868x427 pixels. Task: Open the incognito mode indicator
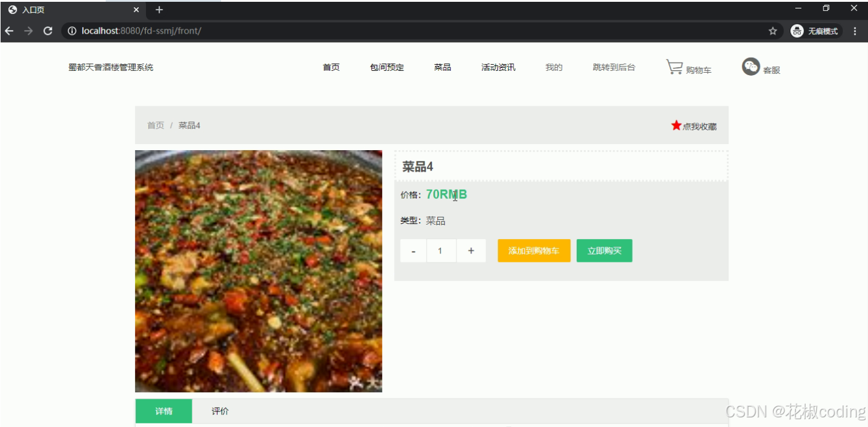click(815, 31)
